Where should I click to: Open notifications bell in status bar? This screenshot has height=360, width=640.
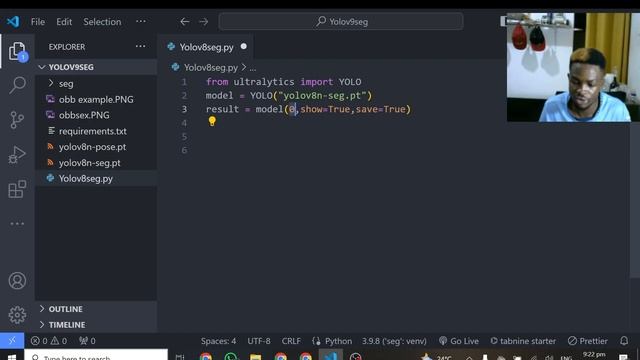tap(624, 340)
